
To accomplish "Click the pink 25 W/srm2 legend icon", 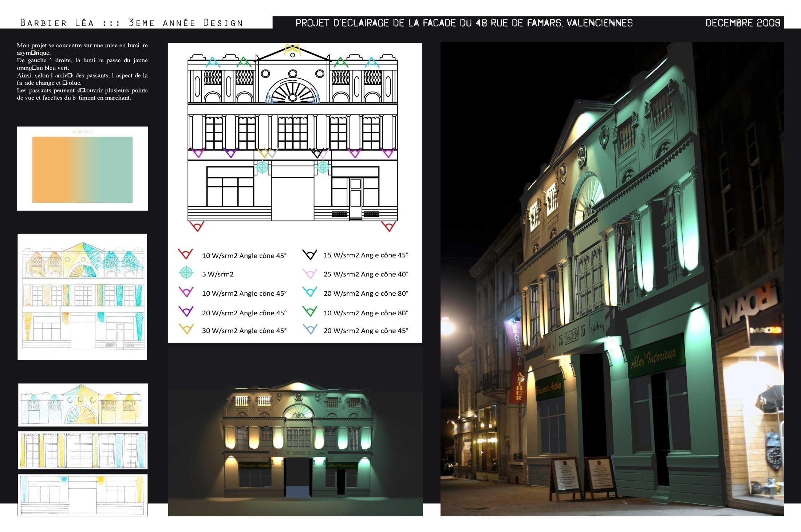I will pyautogui.click(x=310, y=273).
